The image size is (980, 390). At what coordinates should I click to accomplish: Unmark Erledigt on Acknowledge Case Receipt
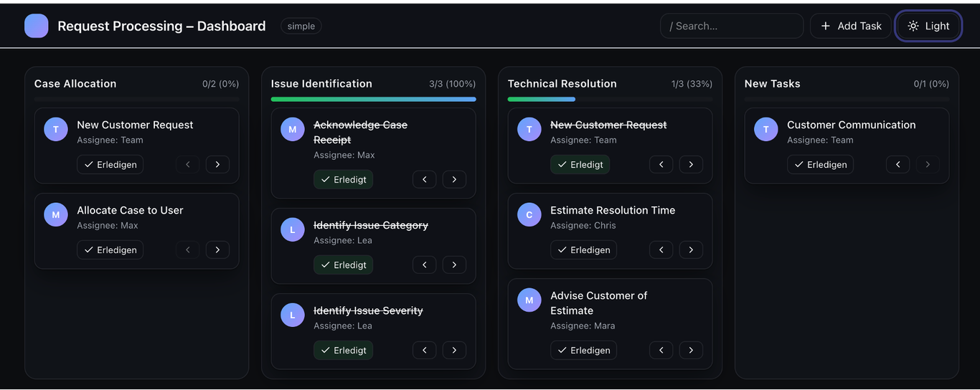(x=343, y=179)
